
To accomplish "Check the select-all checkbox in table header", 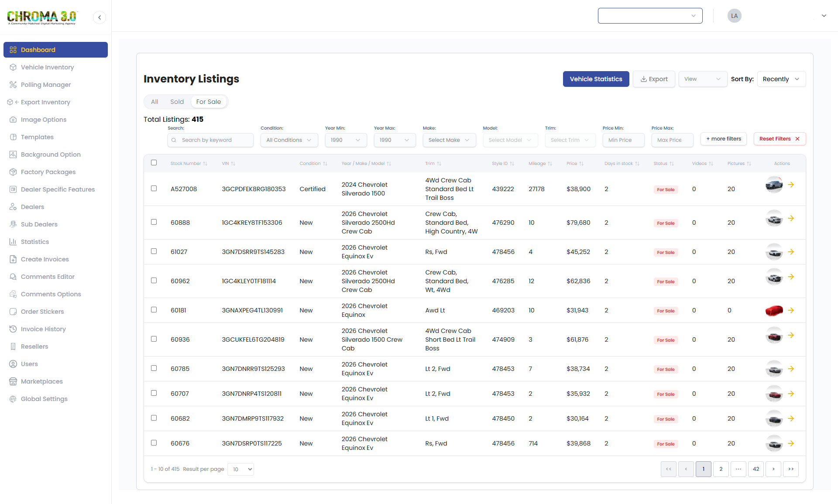I will point(154,163).
